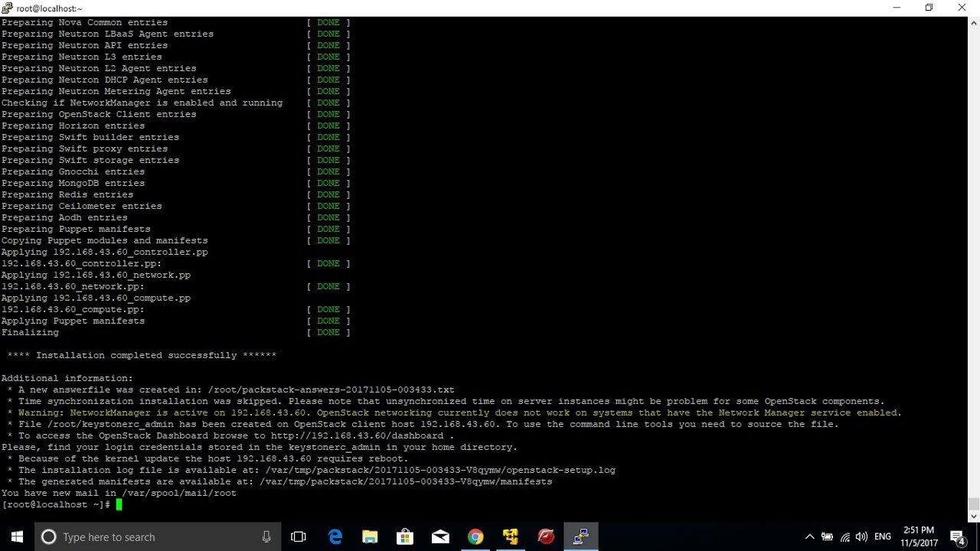
Task: Click the terminal scrollbar down arrow
Action: [974, 516]
